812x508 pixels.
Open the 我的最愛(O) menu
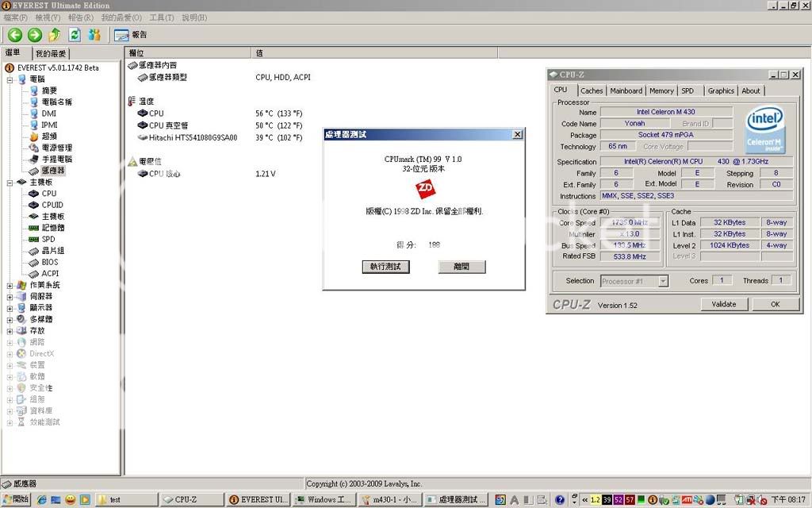pos(121,17)
